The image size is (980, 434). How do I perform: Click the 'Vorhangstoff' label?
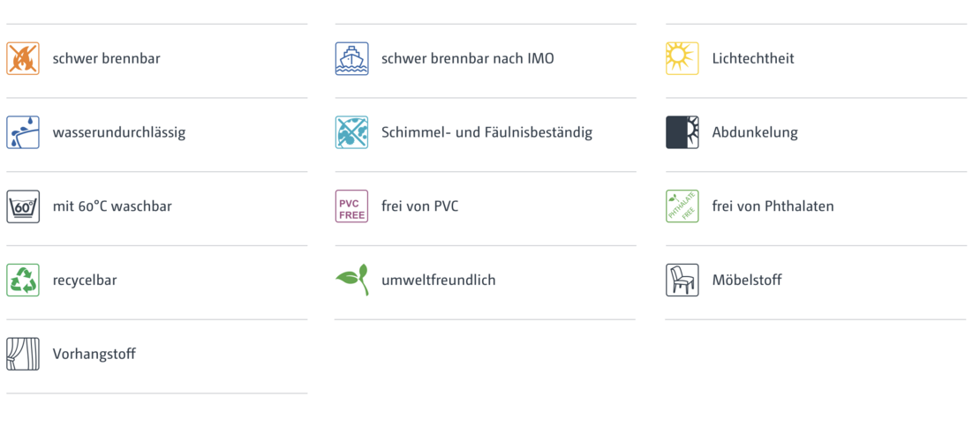94,354
